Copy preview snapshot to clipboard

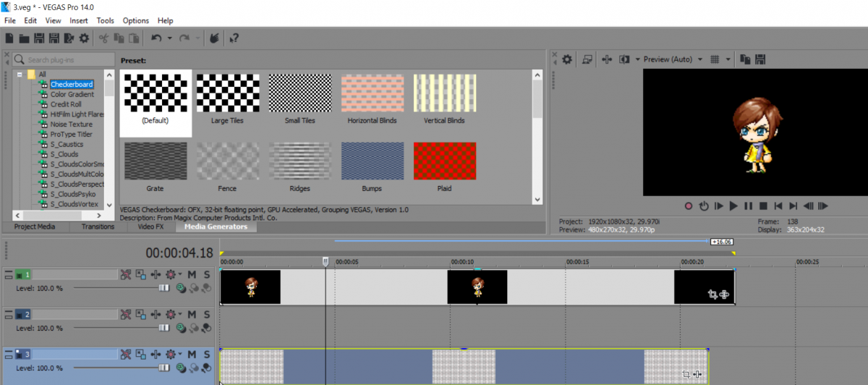tap(746, 59)
